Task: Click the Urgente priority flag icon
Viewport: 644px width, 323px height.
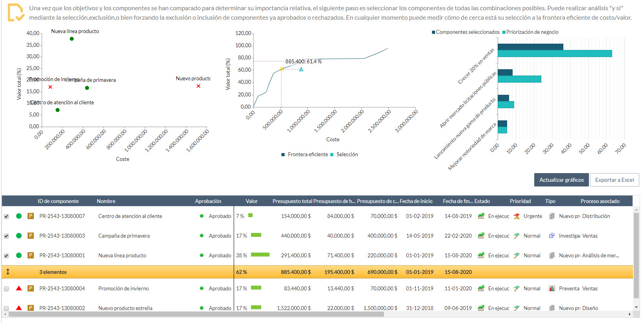Action: [x=517, y=216]
